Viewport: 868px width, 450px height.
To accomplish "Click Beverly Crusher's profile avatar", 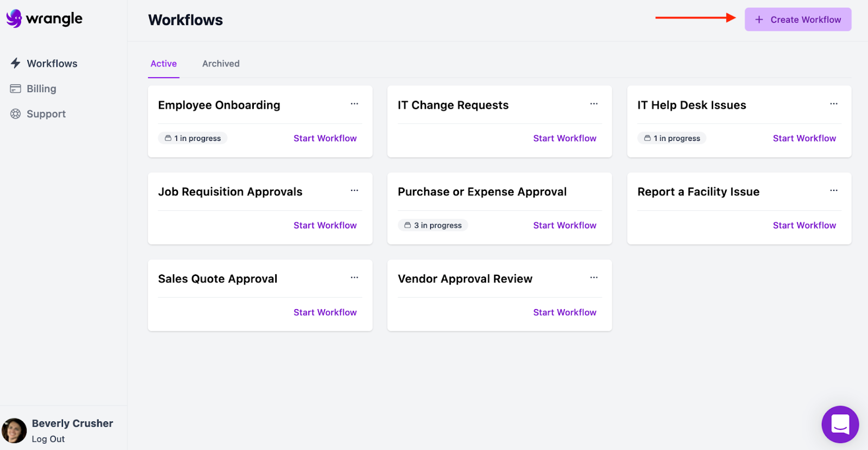I will pos(14,430).
